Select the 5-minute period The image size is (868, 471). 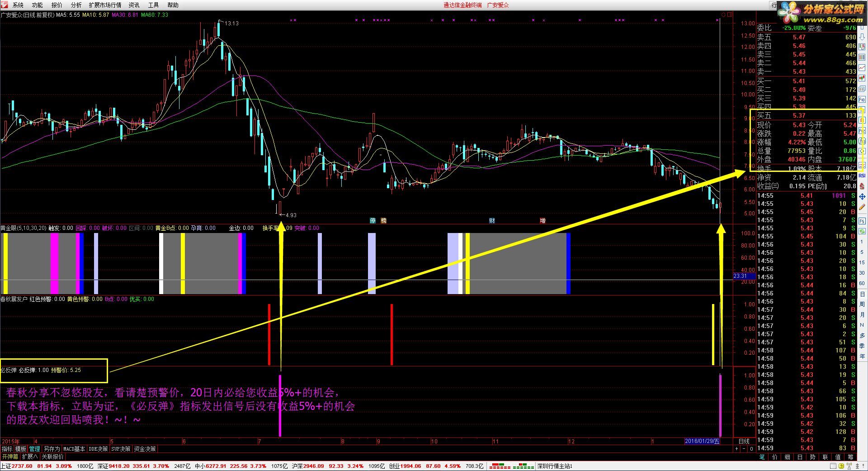(862, 252)
